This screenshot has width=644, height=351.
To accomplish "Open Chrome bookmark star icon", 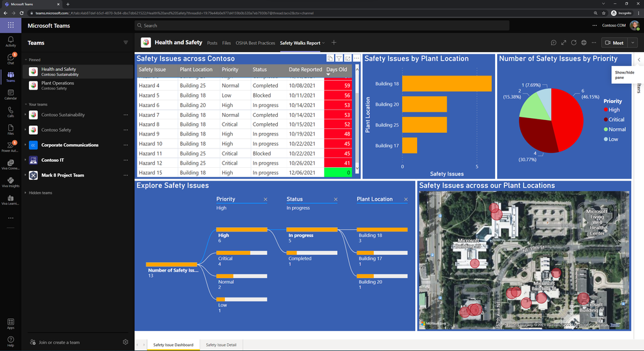I will 604,13.
